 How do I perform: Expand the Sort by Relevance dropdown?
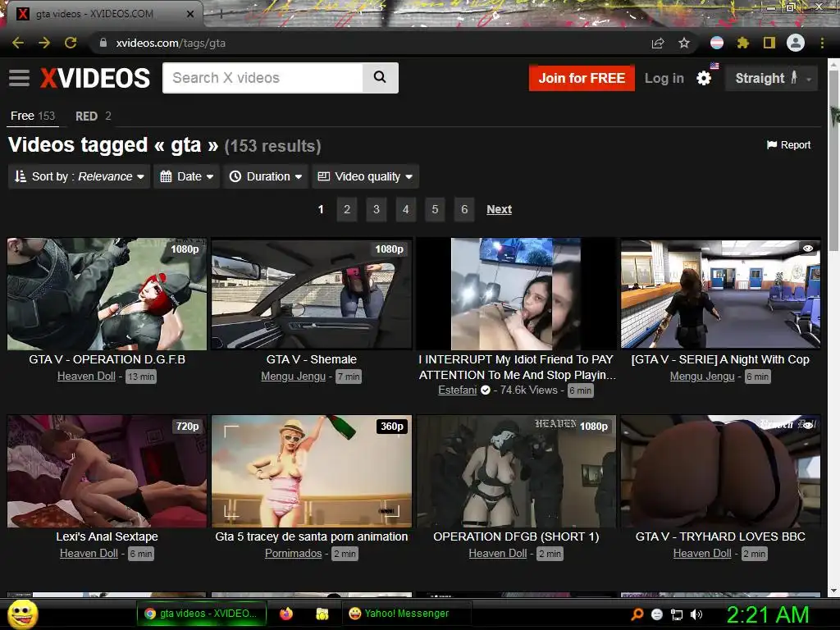79,176
